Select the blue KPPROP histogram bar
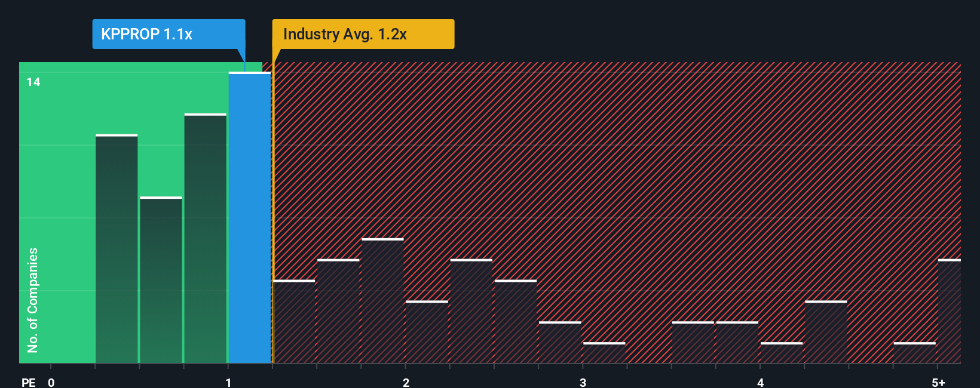This screenshot has width=980, height=388. tap(250, 218)
